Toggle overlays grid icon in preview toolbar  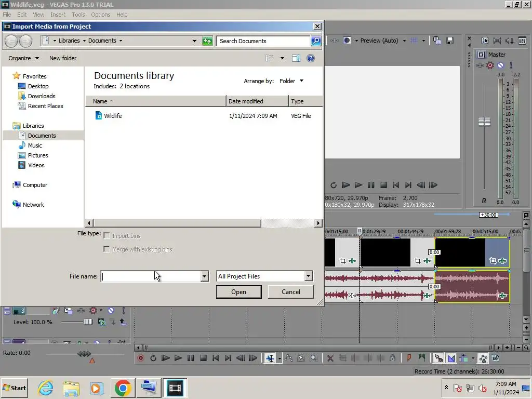[x=414, y=41]
